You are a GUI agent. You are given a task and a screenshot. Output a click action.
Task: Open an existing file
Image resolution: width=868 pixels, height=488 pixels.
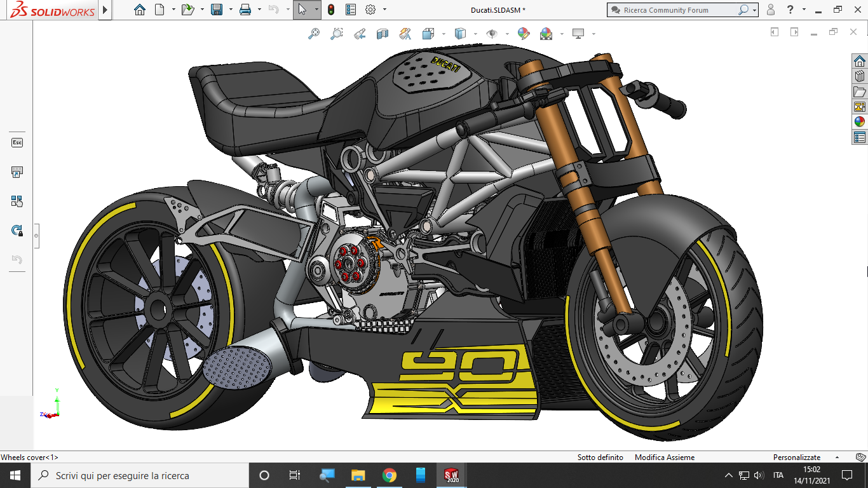pos(187,10)
